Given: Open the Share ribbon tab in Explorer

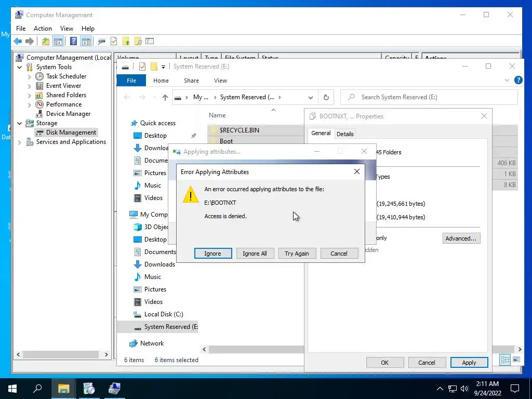Looking at the screenshot, I should pos(191,81).
